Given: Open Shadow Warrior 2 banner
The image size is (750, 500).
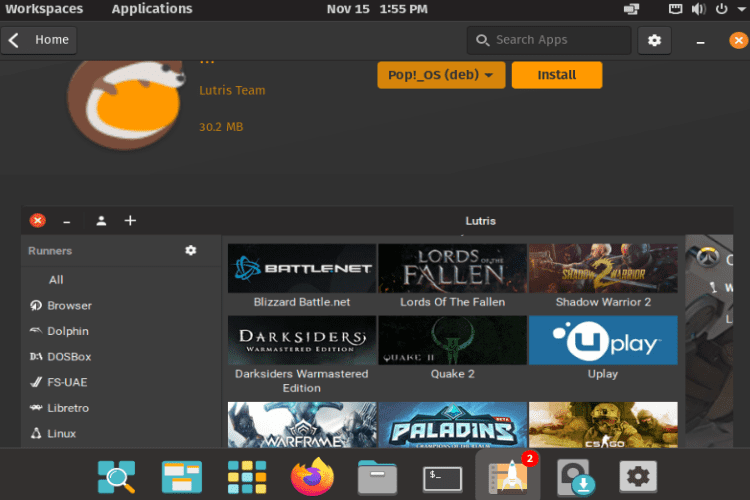Looking at the screenshot, I should click(603, 268).
